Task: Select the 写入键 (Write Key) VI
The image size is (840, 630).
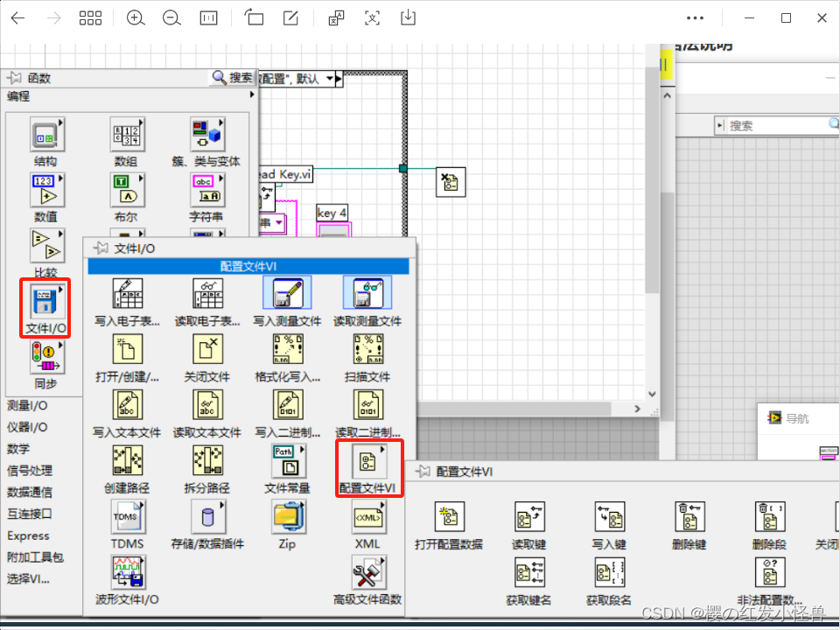Action: [x=610, y=516]
